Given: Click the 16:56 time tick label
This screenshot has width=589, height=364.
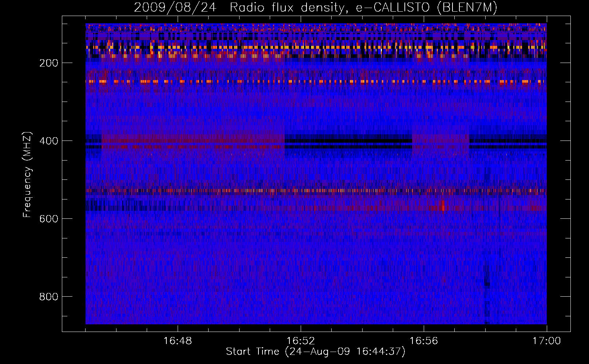Looking at the screenshot, I should pos(424,341).
